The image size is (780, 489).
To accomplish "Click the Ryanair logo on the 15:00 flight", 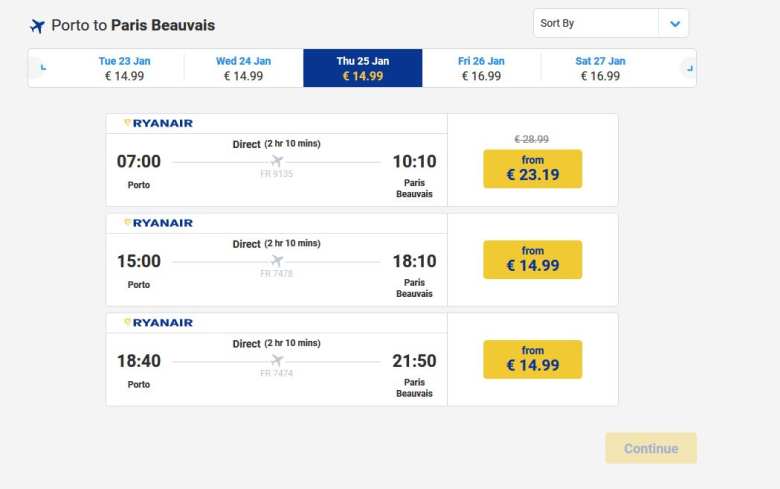I will point(158,223).
